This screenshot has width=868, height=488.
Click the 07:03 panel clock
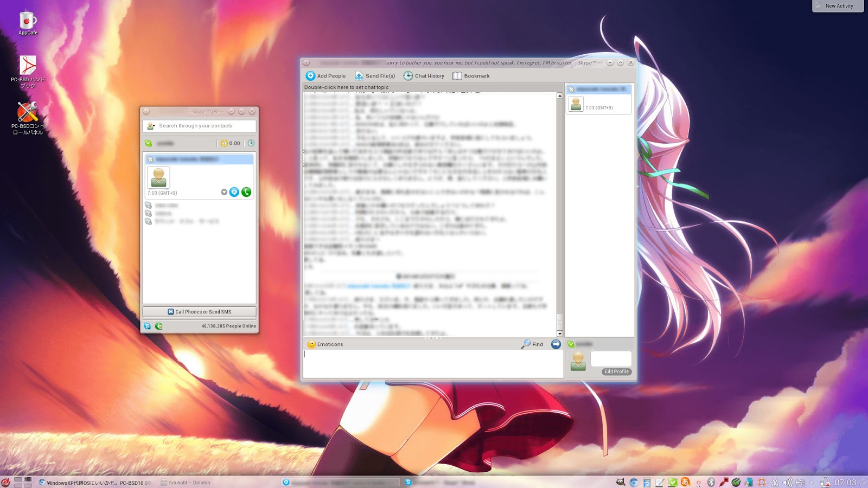845,483
